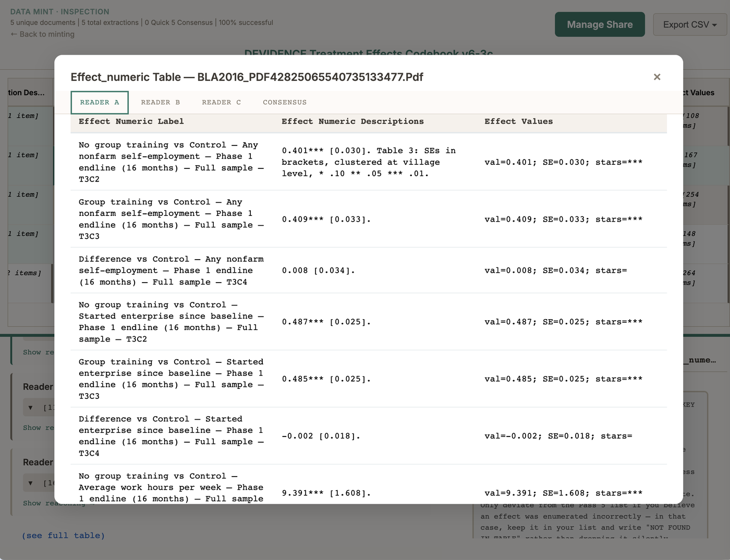Close the Effect_numeric Table dialog
Image resolution: width=730 pixels, height=560 pixels.
click(x=657, y=77)
